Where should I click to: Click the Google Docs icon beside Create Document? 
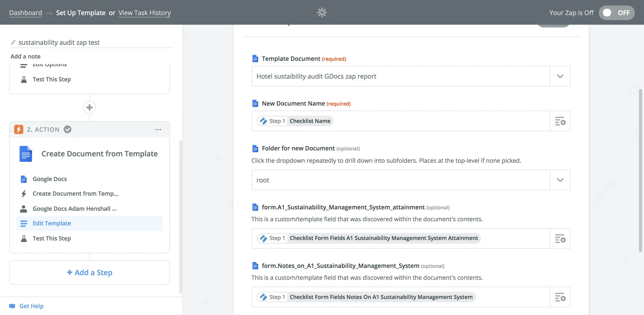pyautogui.click(x=26, y=154)
